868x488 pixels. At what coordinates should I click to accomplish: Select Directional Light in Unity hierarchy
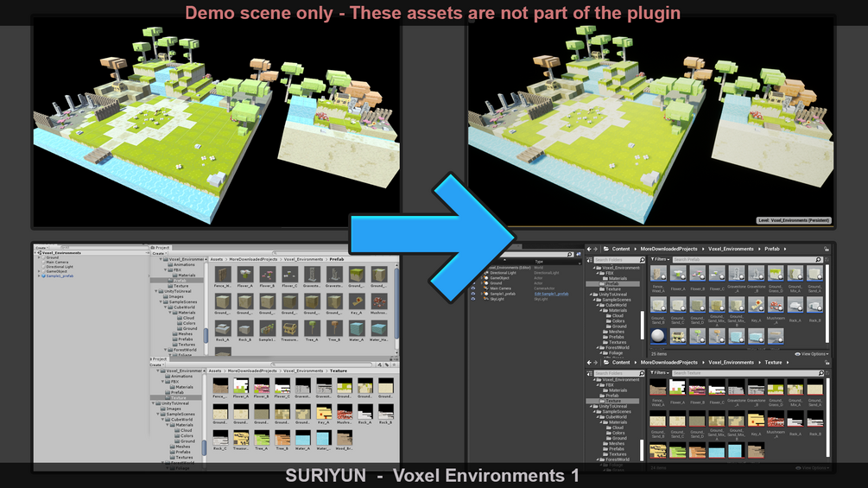coord(60,267)
